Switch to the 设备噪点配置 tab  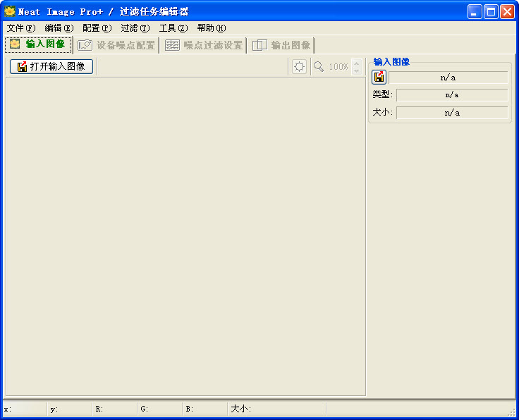click(x=116, y=45)
